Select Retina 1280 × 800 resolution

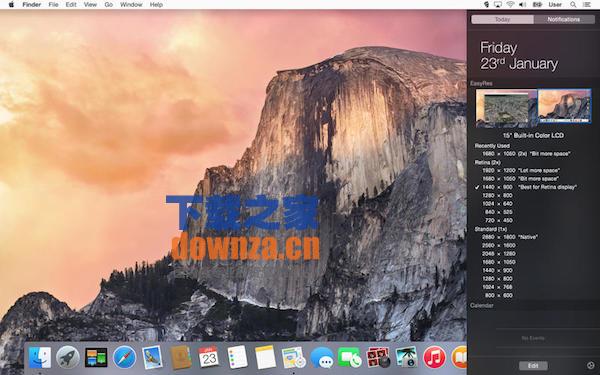497,196
